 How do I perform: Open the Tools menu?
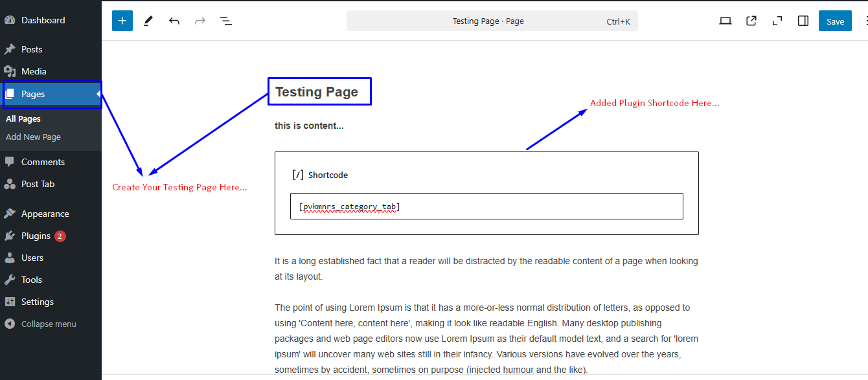(x=51, y=280)
